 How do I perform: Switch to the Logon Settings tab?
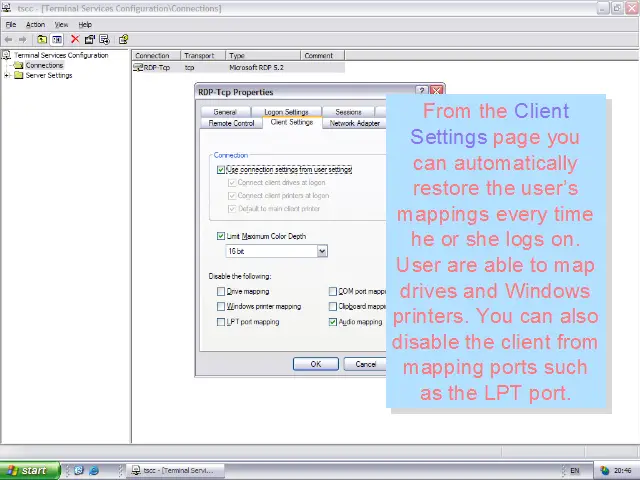[286, 112]
